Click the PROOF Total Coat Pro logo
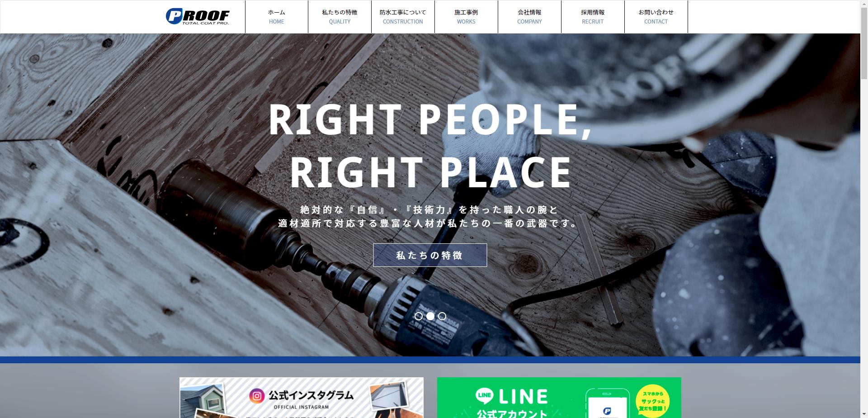Image resolution: width=868 pixels, height=418 pixels. (x=198, y=16)
